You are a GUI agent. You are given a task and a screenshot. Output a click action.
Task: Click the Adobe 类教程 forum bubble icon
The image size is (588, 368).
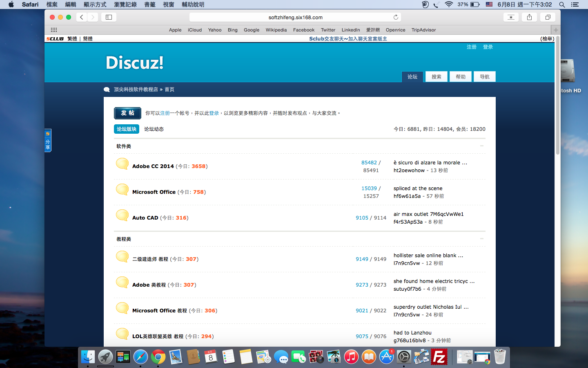122,283
